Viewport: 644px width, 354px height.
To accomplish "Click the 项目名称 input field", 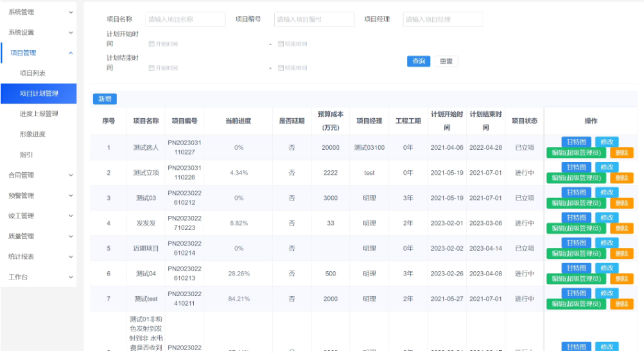I will click(185, 19).
